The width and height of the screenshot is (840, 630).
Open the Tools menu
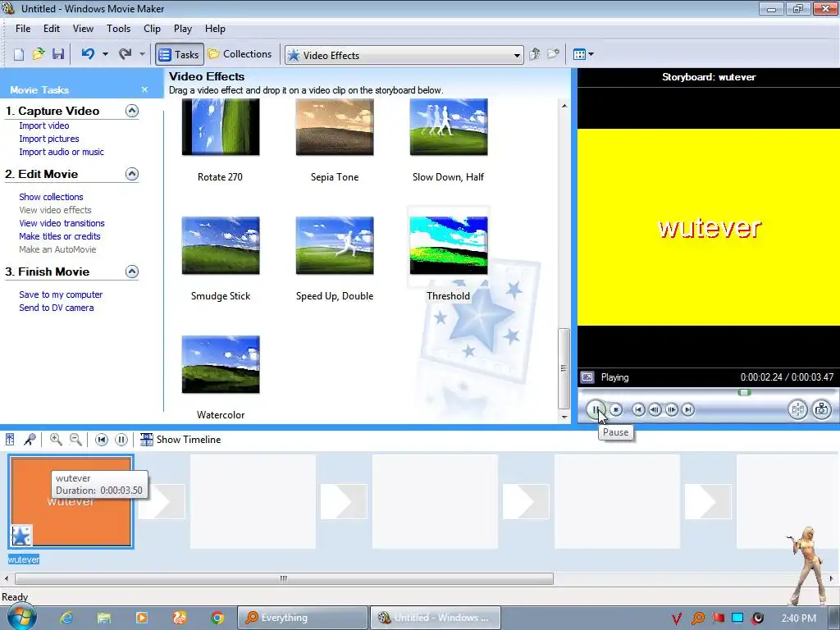118,29
